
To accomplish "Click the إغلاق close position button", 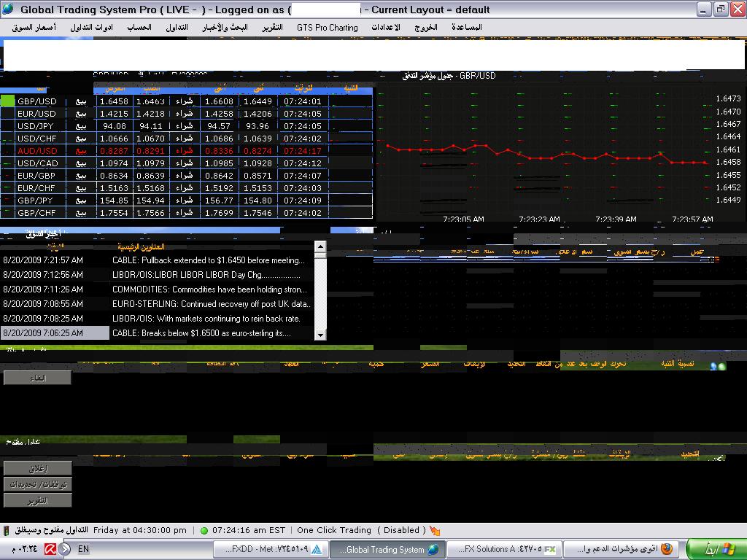I will point(37,468).
